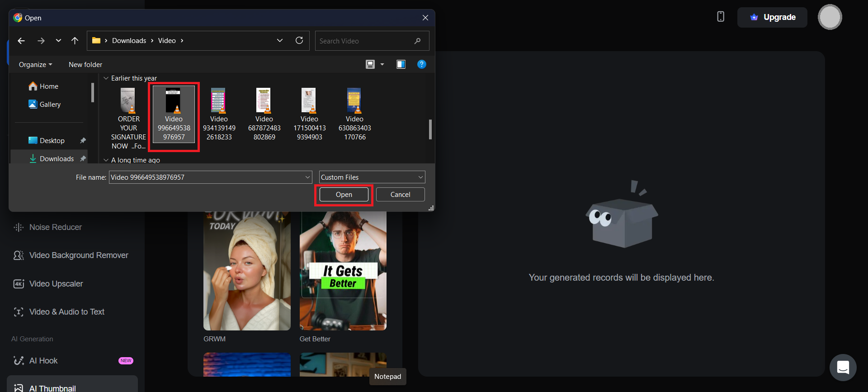Select Video Background Remover
The height and width of the screenshot is (392, 868).
point(78,255)
